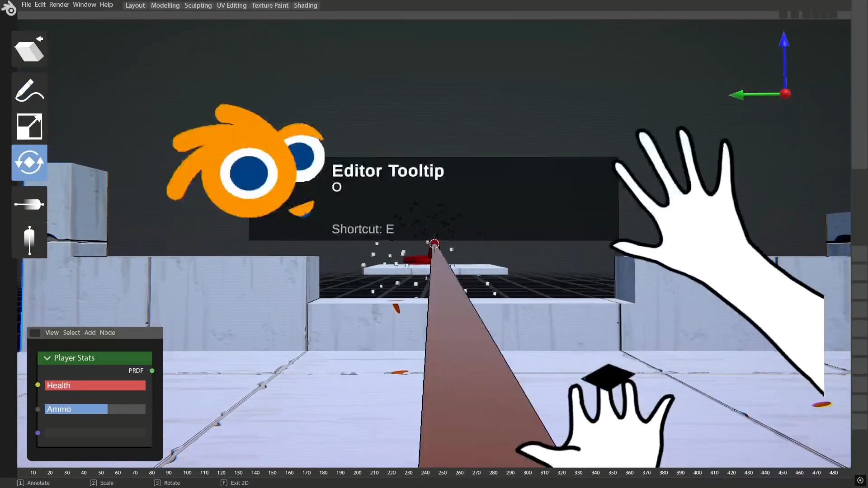868x488 pixels.
Task: Click the Annotate status bar shortcut
Action: click(34, 483)
